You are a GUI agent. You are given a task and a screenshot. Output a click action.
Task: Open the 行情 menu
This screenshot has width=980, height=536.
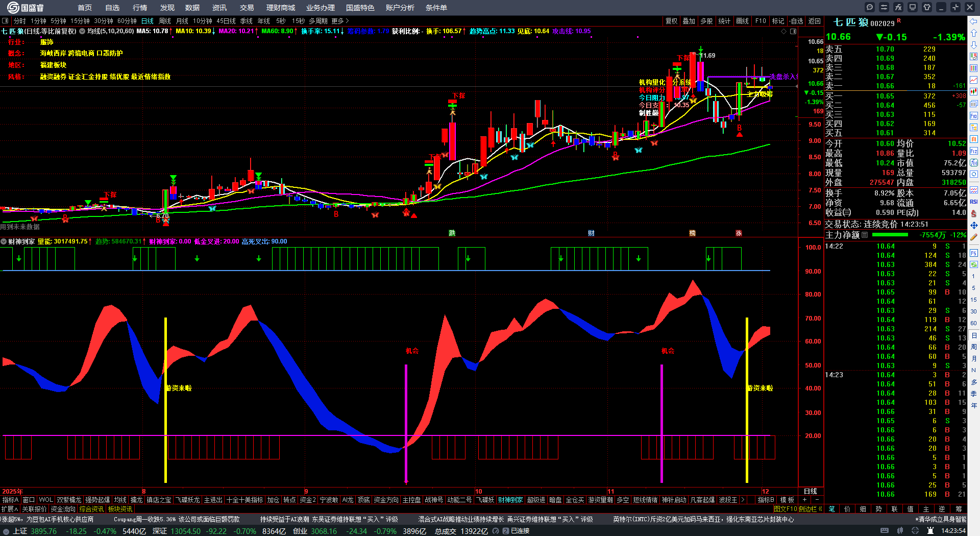pyautogui.click(x=140, y=8)
